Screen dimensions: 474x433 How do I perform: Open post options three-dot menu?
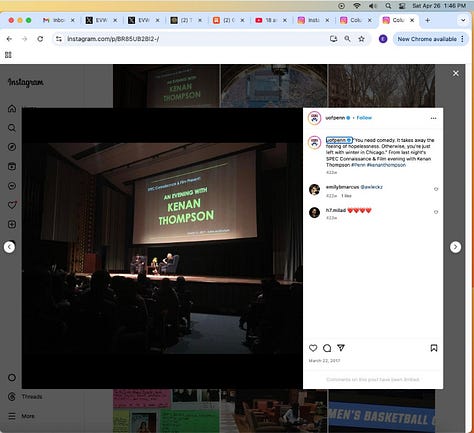[x=433, y=118]
